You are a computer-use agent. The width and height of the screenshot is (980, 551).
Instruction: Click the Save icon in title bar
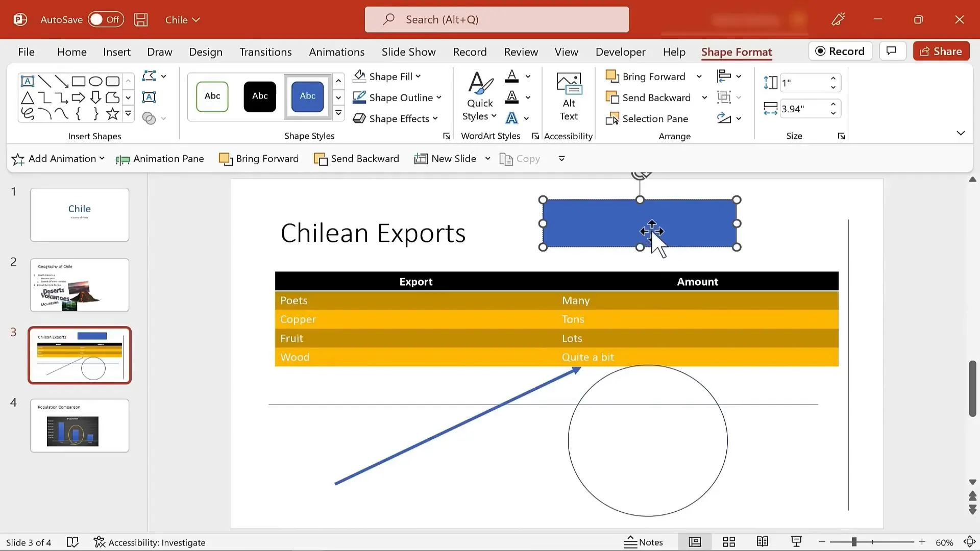tap(141, 19)
